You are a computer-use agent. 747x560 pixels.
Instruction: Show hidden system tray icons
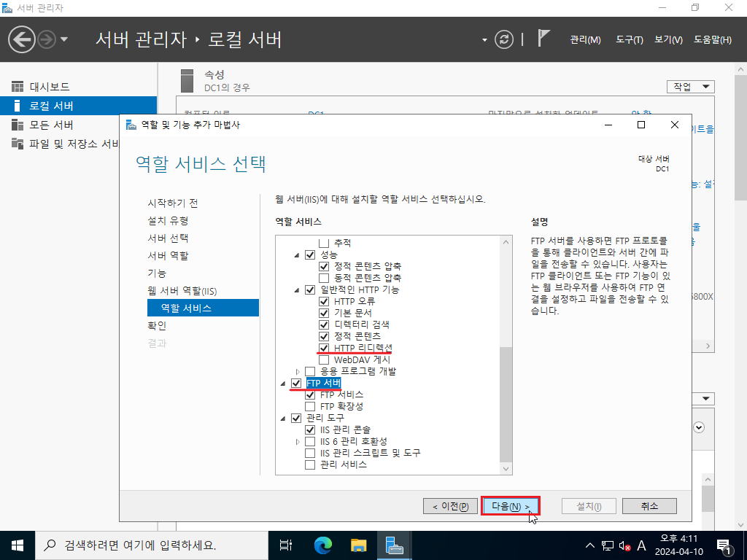pyautogui.click(x=589, y=545)
